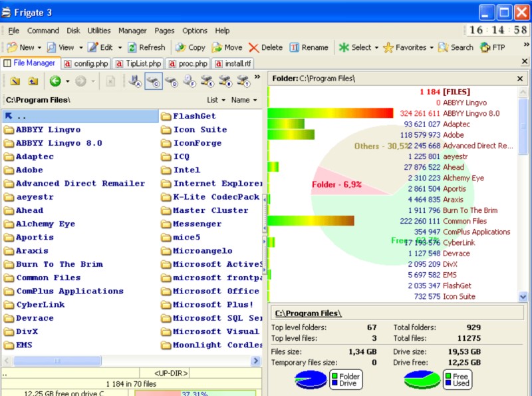Click the Copy toolbar button
532x396 pixels.
(190, 47)
